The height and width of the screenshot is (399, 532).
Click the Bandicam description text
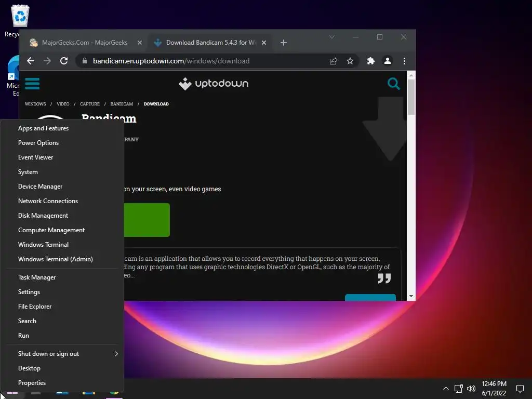[x=257, y=267]
